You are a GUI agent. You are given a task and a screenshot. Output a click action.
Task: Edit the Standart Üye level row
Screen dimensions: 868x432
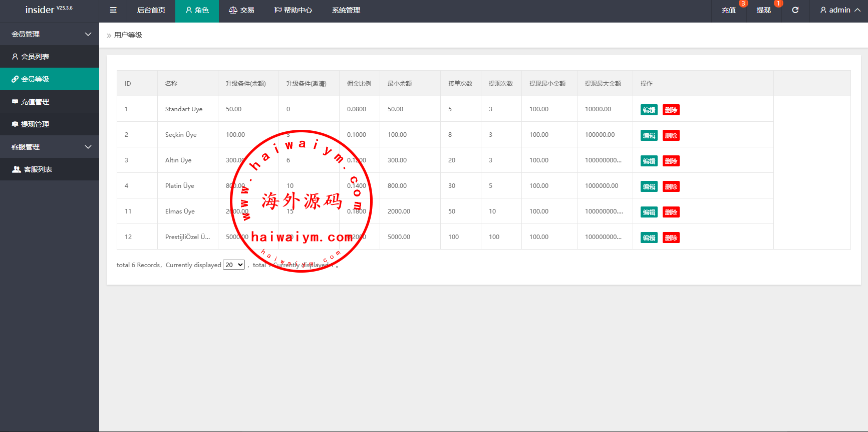(649, 110)
